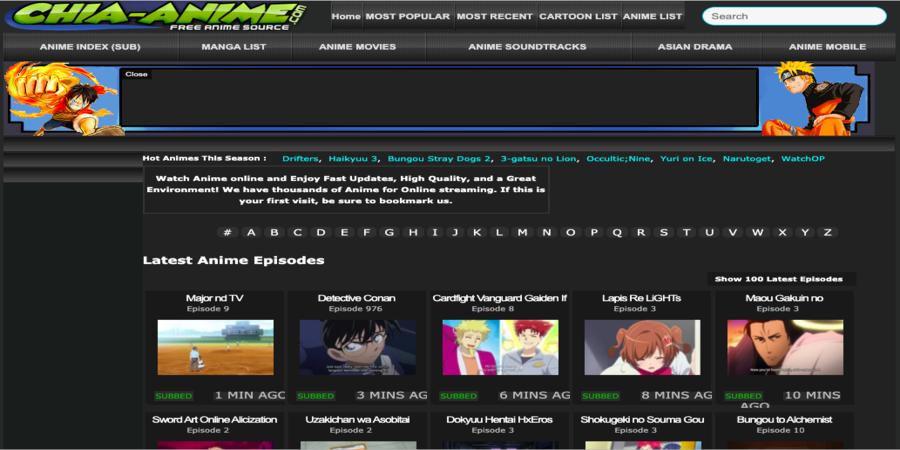Click SUBBED badge under Detective Conan

tap(315, 396)
